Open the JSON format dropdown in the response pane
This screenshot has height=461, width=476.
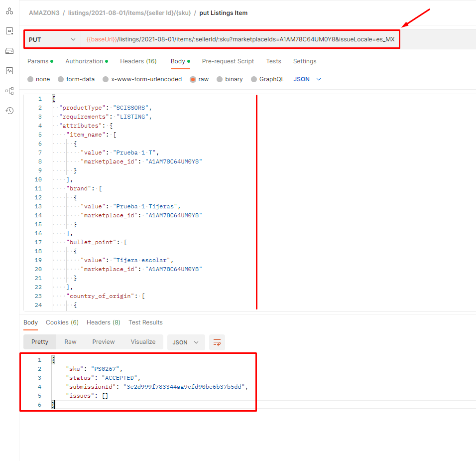(186, 342)
